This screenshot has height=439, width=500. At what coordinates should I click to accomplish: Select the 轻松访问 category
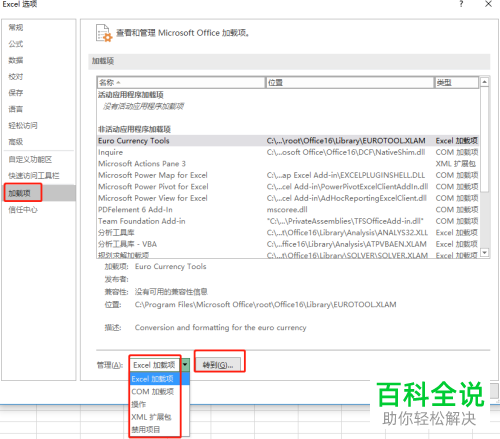[23, 125]
